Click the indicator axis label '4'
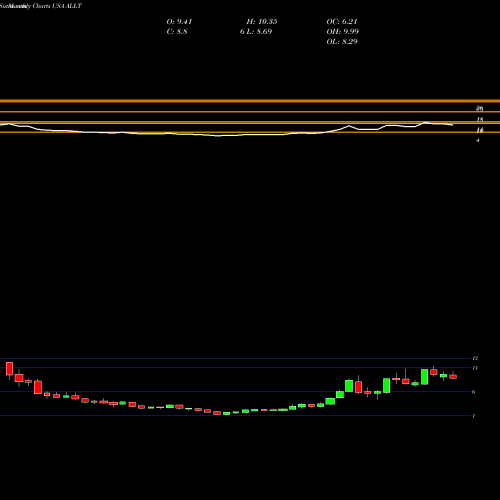 point(478,140)
